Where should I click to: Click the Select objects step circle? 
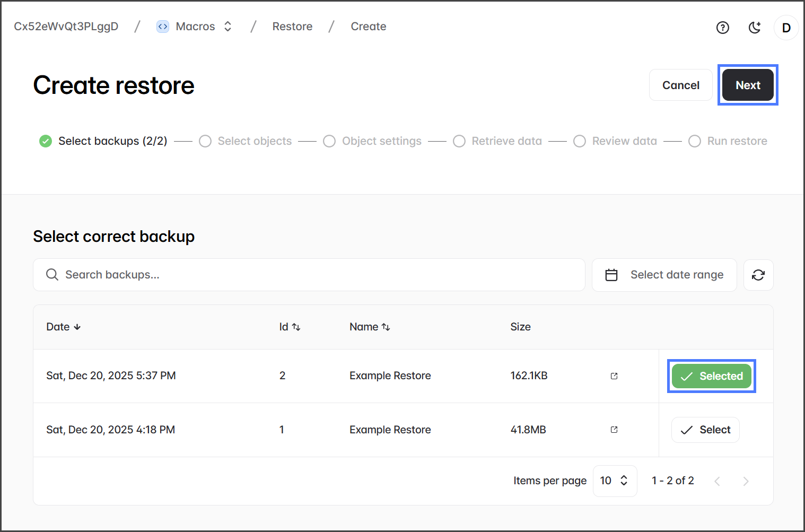click(205, 141)
